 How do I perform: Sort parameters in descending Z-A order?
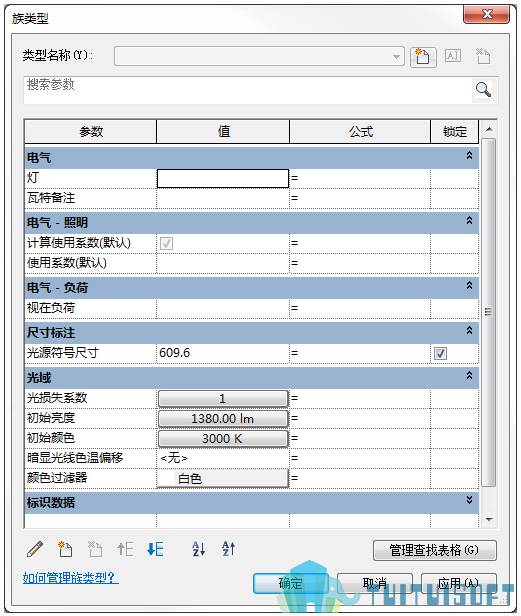228,549
